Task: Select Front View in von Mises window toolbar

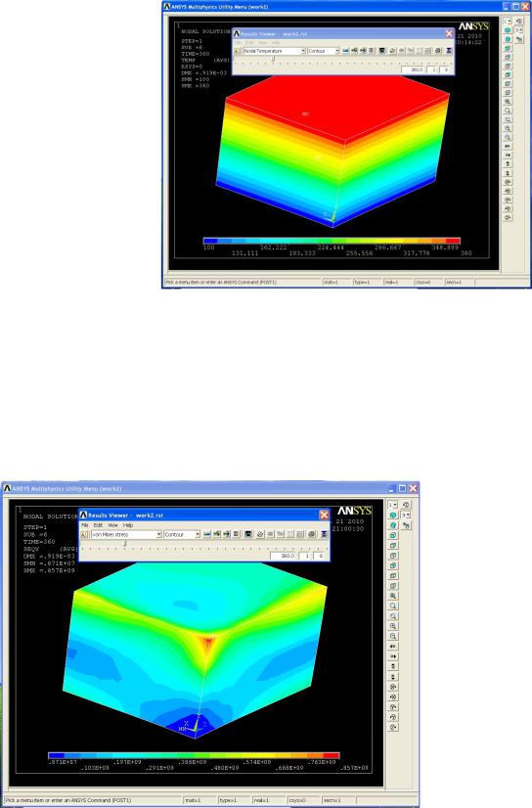Action: pos(393,535)
